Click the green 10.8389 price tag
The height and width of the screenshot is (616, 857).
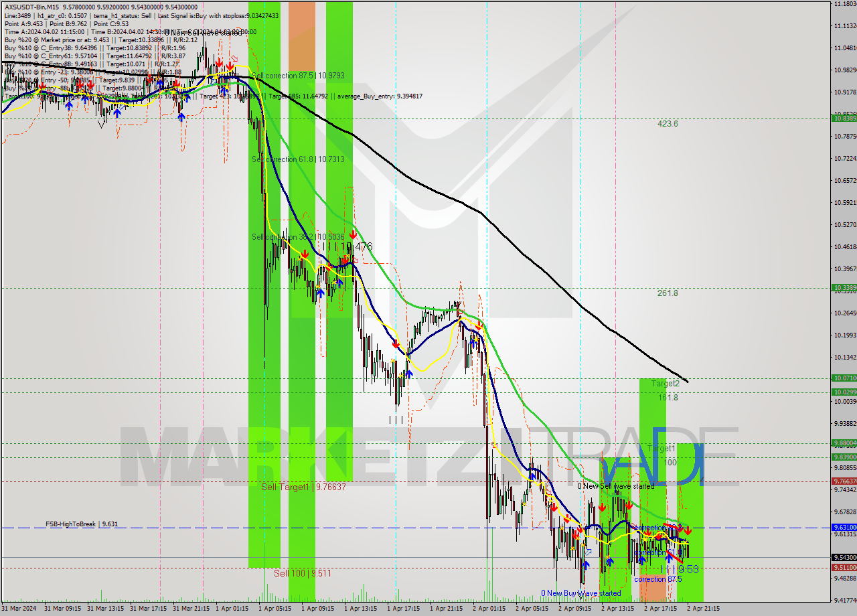844,118
